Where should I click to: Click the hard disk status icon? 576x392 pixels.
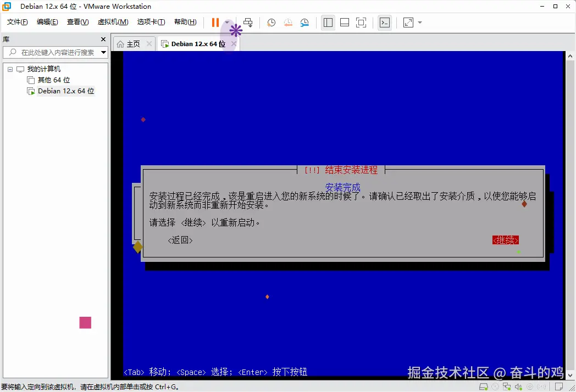(x=483, y=386)
